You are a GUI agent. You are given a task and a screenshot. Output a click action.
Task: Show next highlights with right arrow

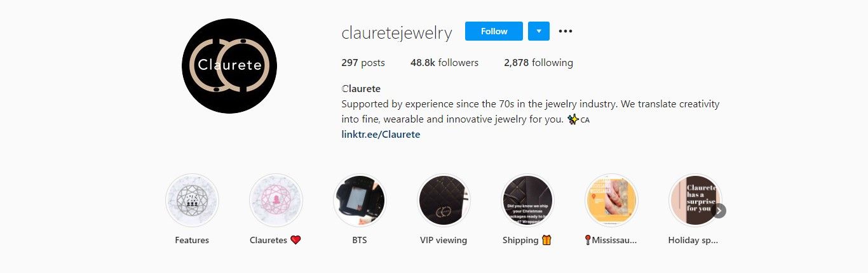[719, 211]
